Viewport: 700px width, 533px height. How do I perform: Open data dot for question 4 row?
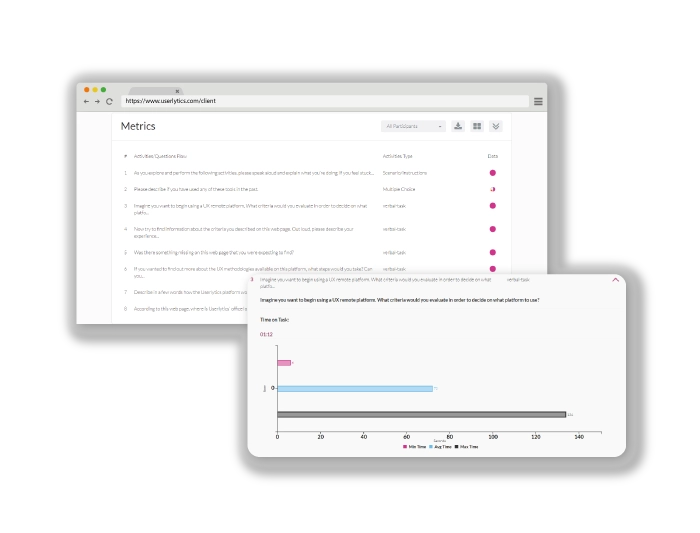point(492,229)
